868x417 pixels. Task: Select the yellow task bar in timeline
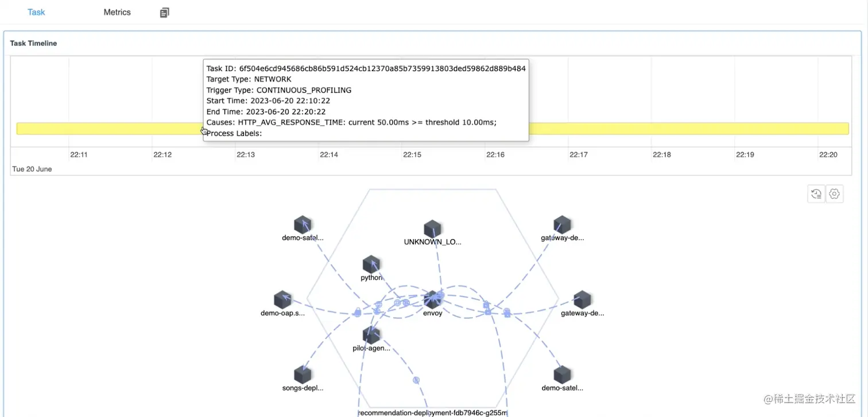click(432, 129)
